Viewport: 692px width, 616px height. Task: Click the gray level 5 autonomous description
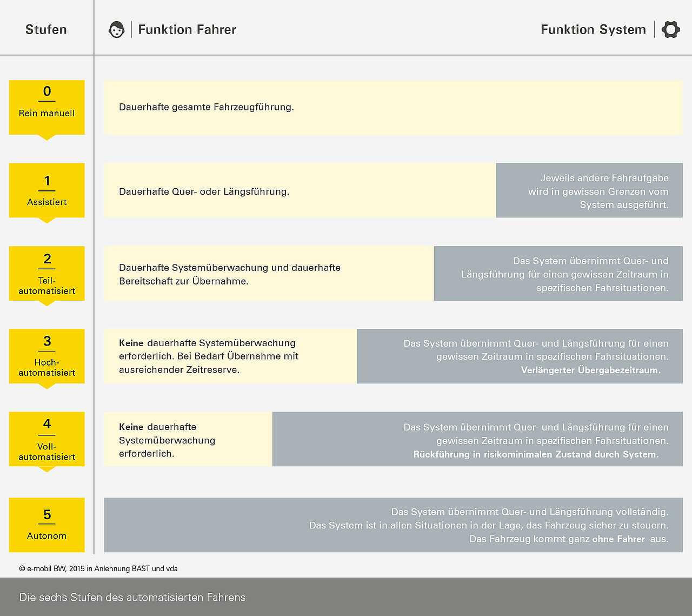coord(393,525)
